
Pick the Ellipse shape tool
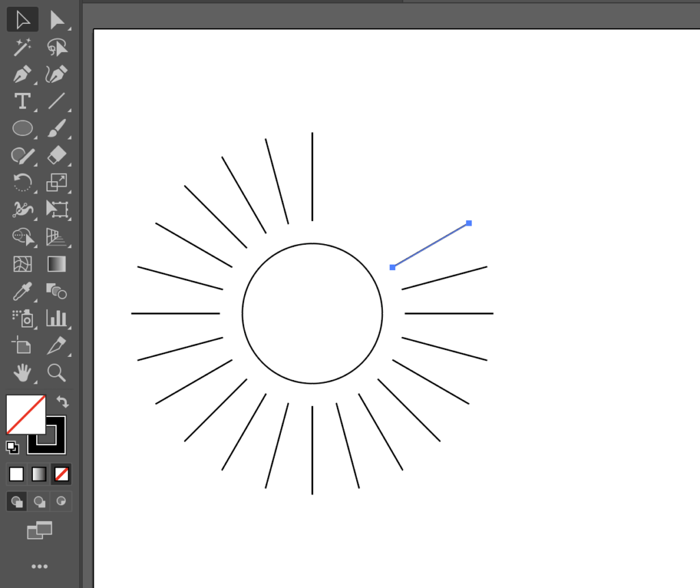coord(23,128)
